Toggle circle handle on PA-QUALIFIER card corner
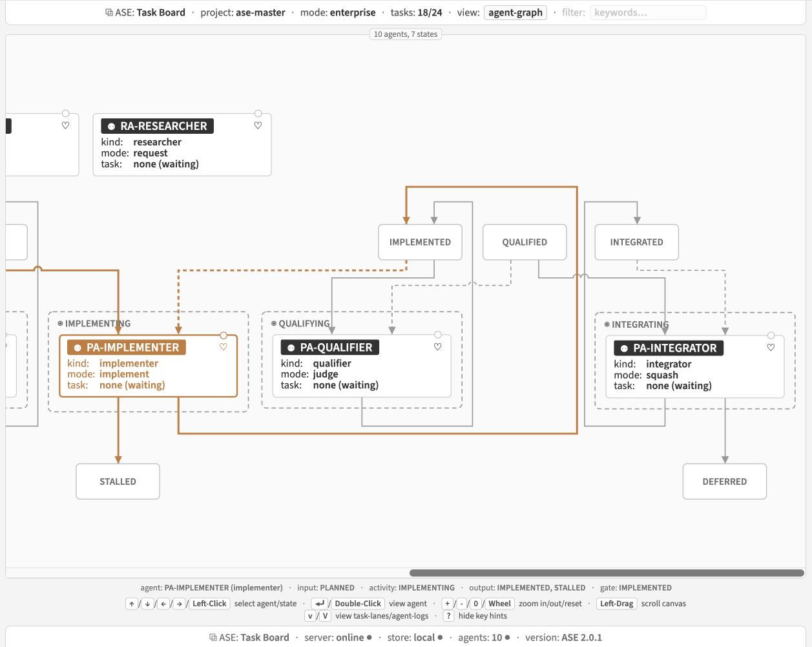The image size is (812, 647). point(438,335)
